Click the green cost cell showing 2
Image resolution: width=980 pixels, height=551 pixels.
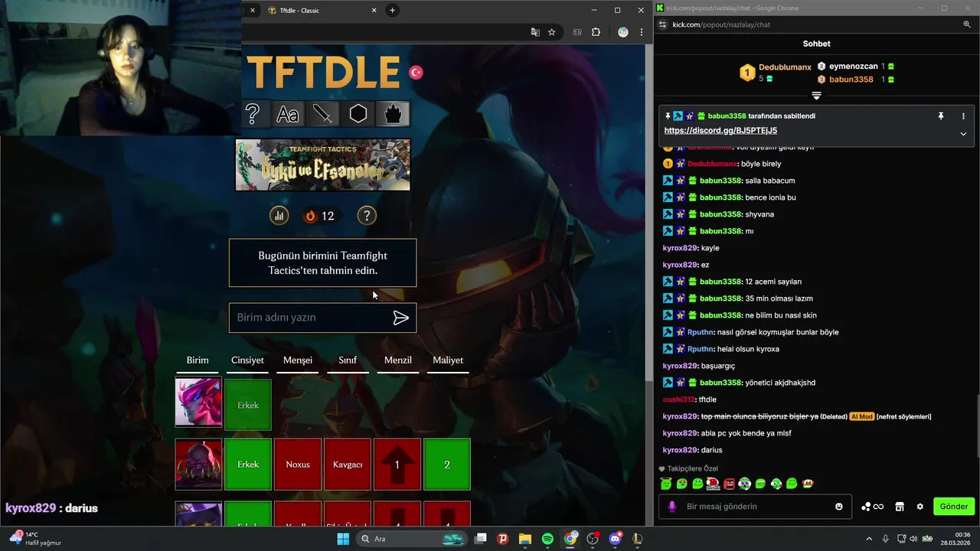[x=447, y=465]
